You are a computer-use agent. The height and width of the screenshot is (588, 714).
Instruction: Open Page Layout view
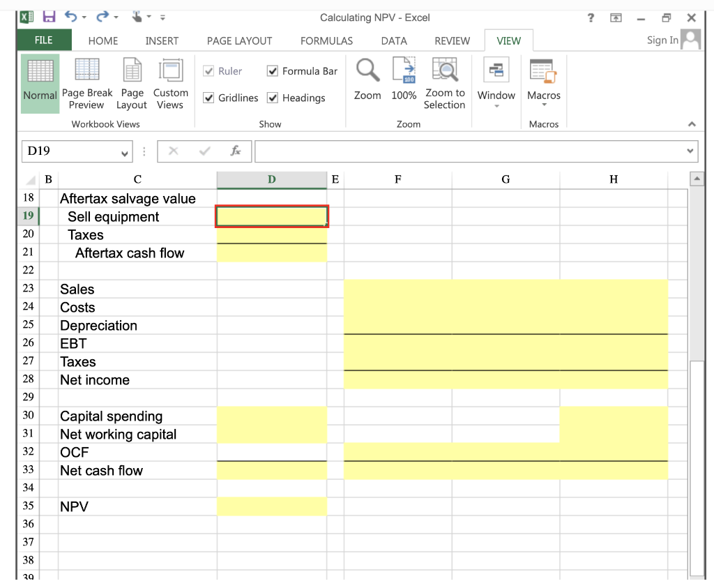131,82
